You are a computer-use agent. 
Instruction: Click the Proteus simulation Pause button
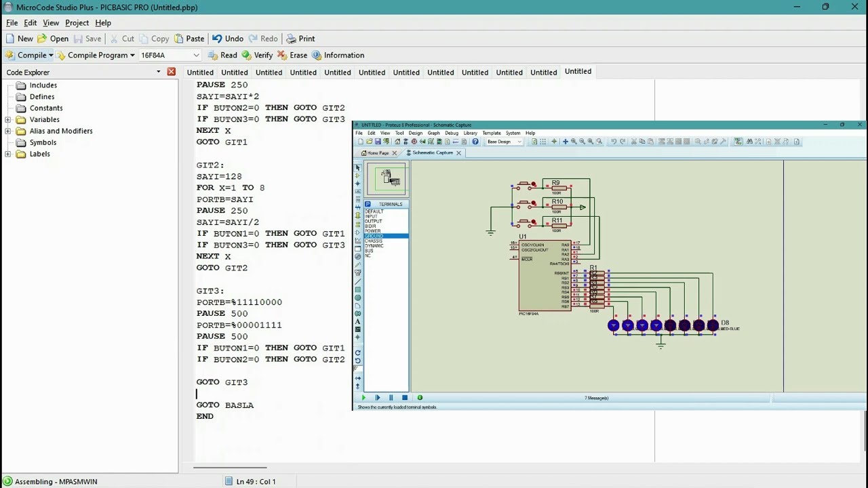tap(391, 398)
